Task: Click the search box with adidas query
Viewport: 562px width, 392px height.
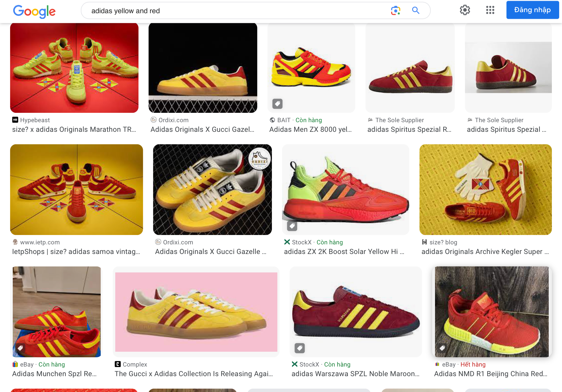Action: click(x=234, y=11)
